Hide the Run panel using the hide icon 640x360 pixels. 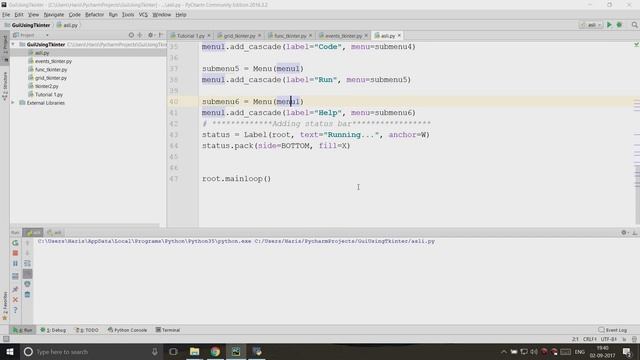(x=634, y=233)
